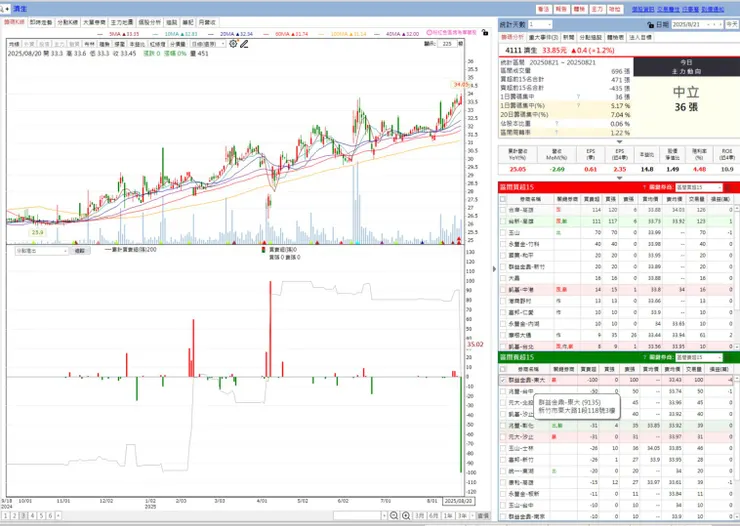The image size is (740, 526).
Task: Click the 今日主力動向 中立 panel
Action: (x=686, y=98)
